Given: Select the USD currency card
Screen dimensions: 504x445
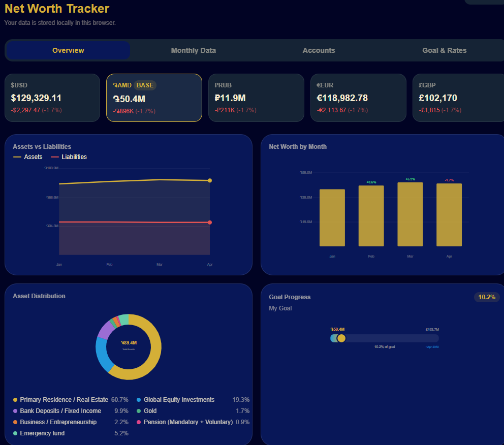Looking at the screenshot, I should [52, 98].
